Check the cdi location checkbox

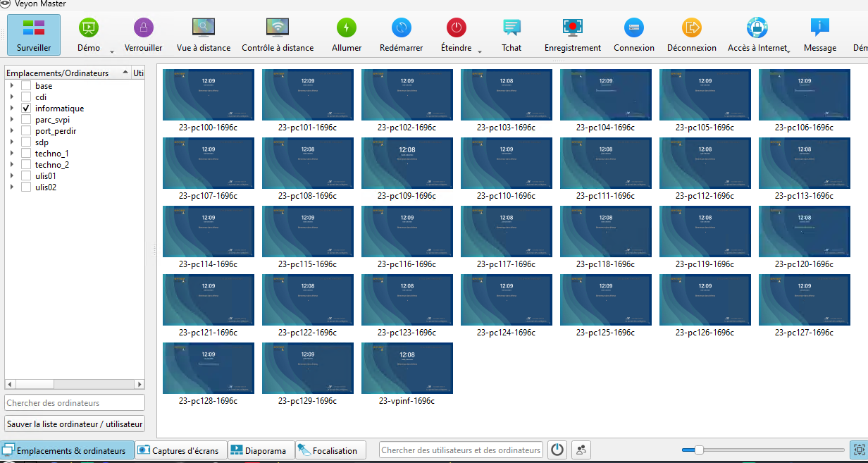click(x=26, y=97)
